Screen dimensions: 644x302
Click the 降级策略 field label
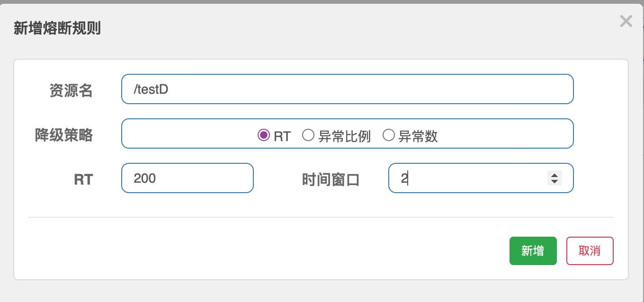pos(64,135)
